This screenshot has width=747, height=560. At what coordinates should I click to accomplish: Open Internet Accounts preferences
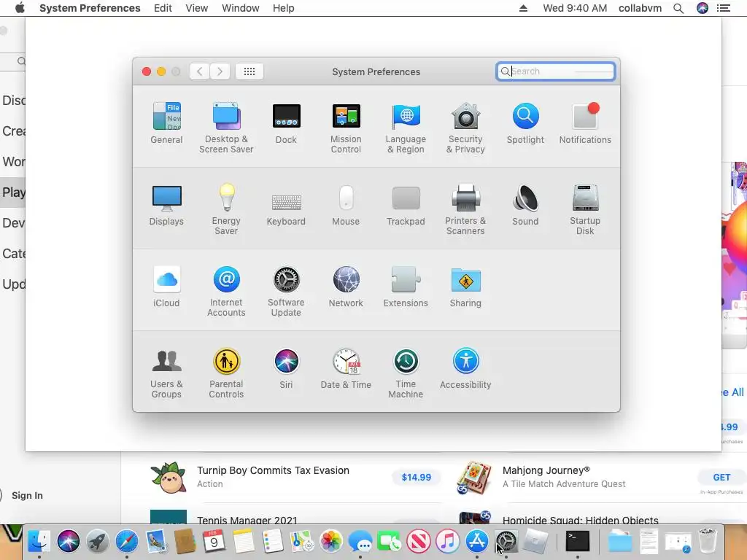[x=226, y=291]
